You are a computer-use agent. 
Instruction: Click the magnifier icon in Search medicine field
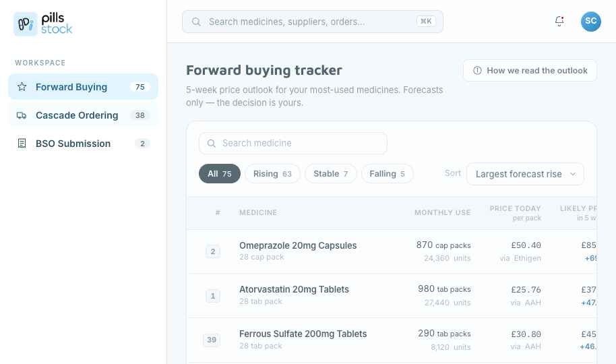[212, 143]
